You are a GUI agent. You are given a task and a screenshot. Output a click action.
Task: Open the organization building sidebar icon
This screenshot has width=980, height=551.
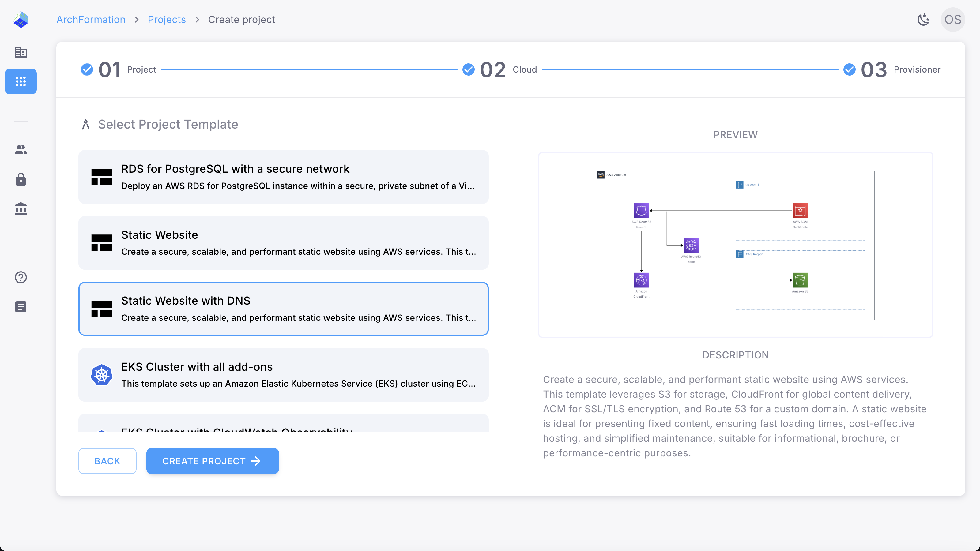pos(21,52)
